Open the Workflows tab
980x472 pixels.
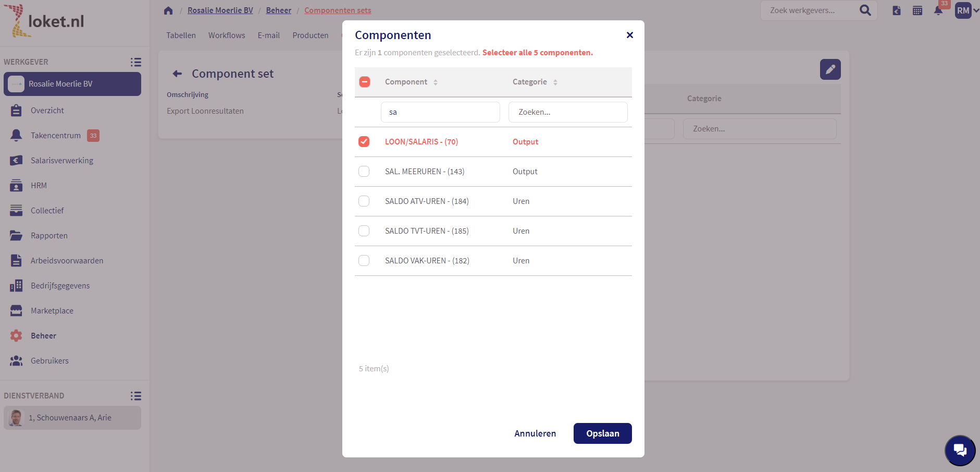pos(227,35)
